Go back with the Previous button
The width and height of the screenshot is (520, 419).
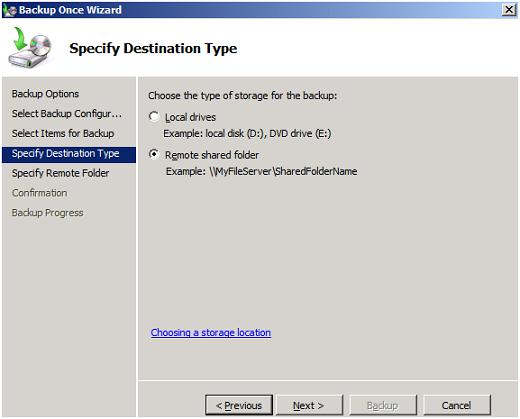click(239, 405)
